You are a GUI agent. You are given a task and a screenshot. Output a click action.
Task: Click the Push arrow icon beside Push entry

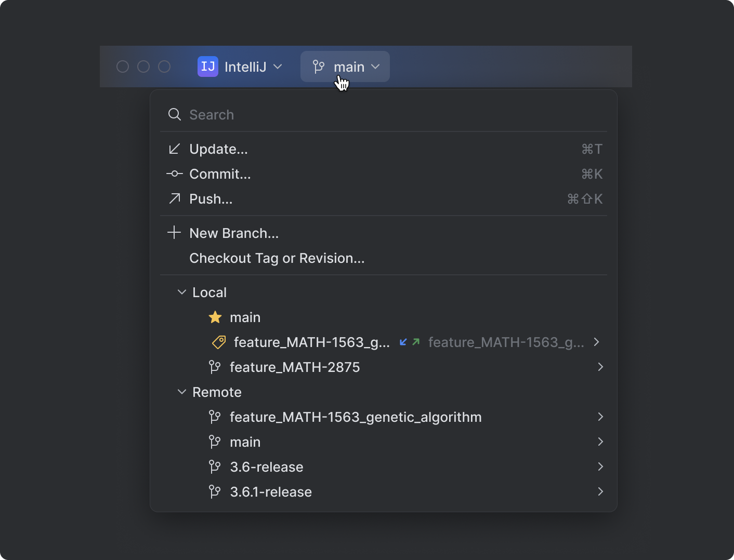(x=174, y=198)
